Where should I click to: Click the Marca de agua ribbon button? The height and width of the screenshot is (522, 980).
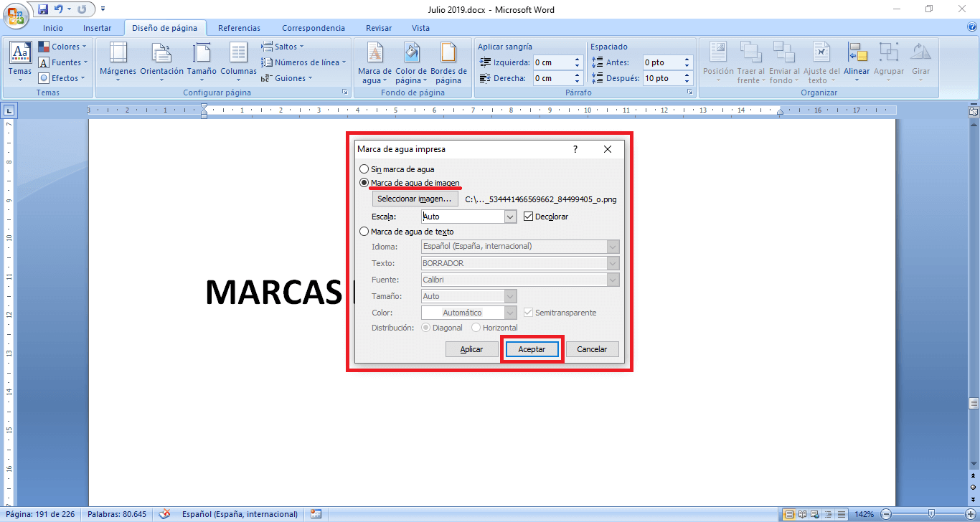pos(374,62)
